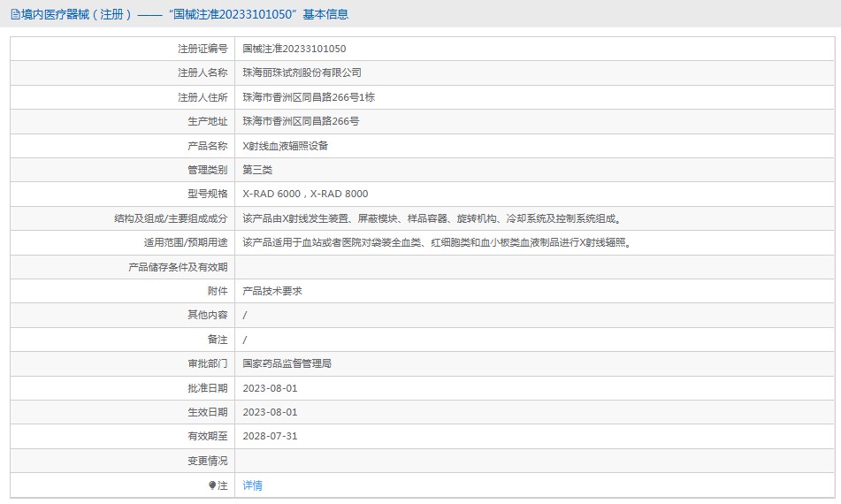
Task: Click the 适用范围 intended use description text
Action: (439, 242)
